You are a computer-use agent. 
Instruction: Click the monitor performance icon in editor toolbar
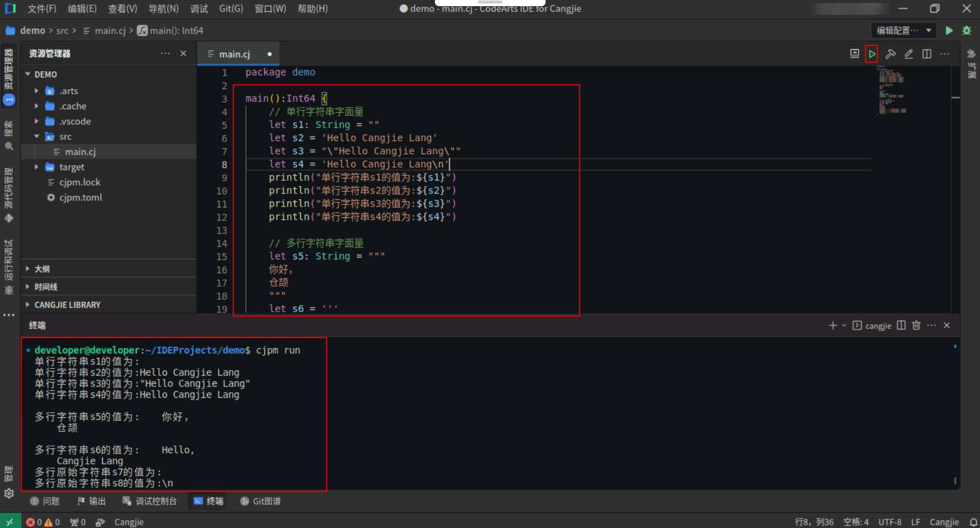(x=854, y=54)
